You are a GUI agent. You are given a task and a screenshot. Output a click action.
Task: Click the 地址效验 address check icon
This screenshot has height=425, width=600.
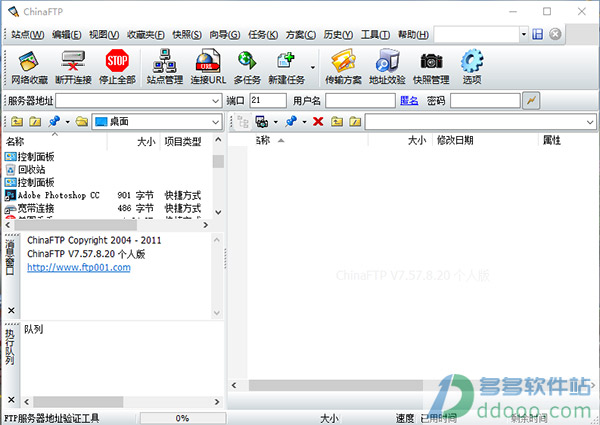pos(387,68)
